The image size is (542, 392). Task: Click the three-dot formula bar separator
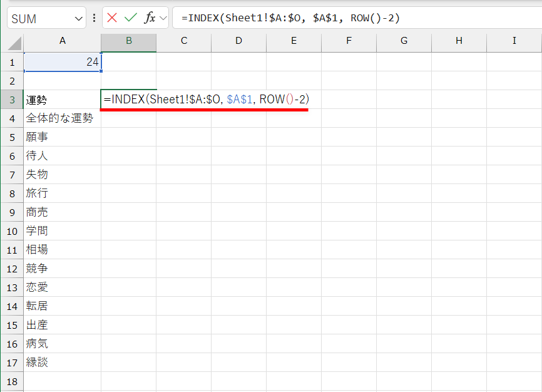pyautogui.click(x=94, y=18)
